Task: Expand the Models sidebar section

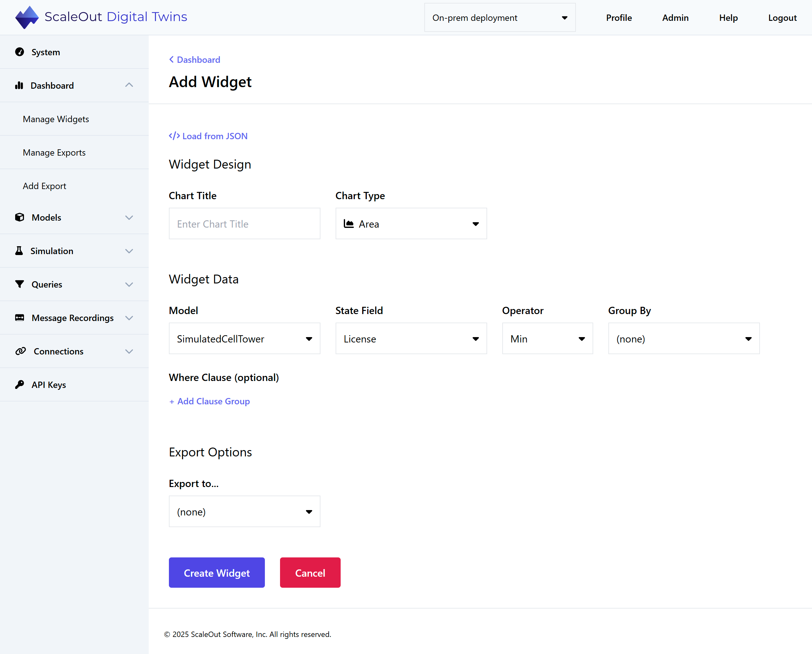Action: 129,217
